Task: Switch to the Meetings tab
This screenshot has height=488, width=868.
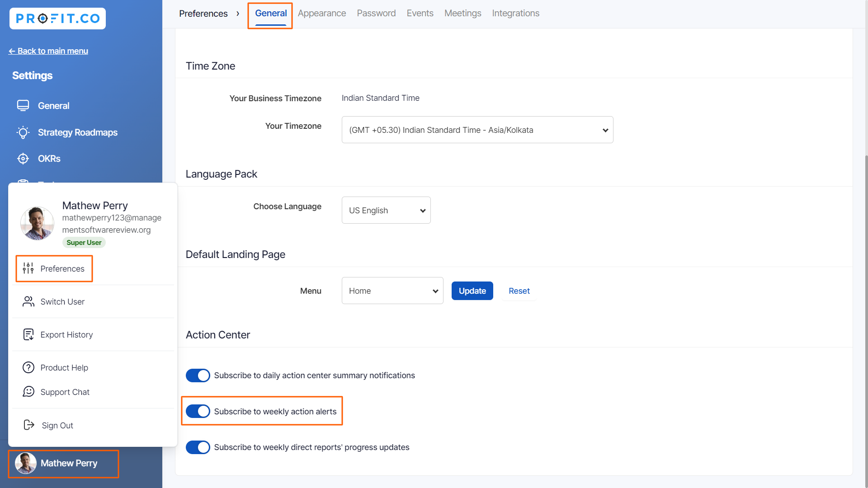Action: pos(463,14)
